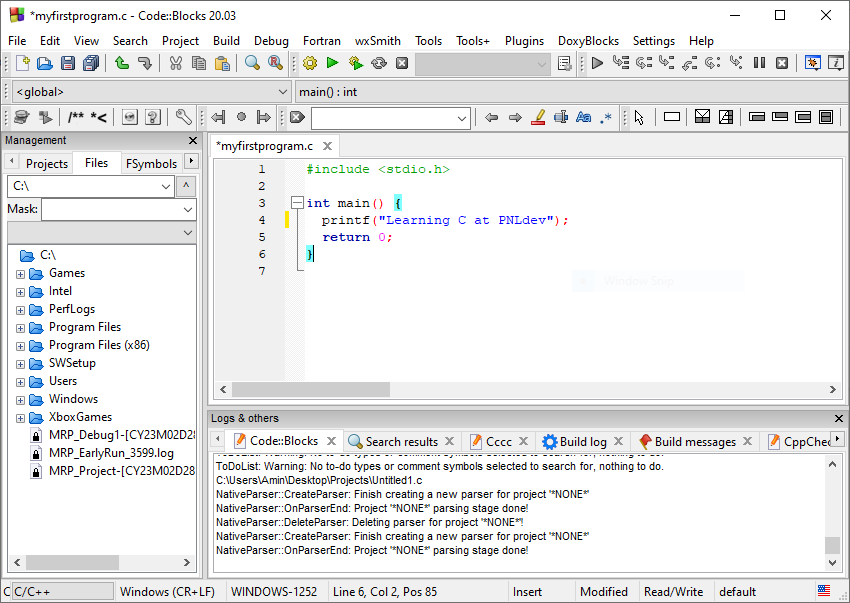Click the Build and run icon
The image size is (850, 603).
pos(355,63)
